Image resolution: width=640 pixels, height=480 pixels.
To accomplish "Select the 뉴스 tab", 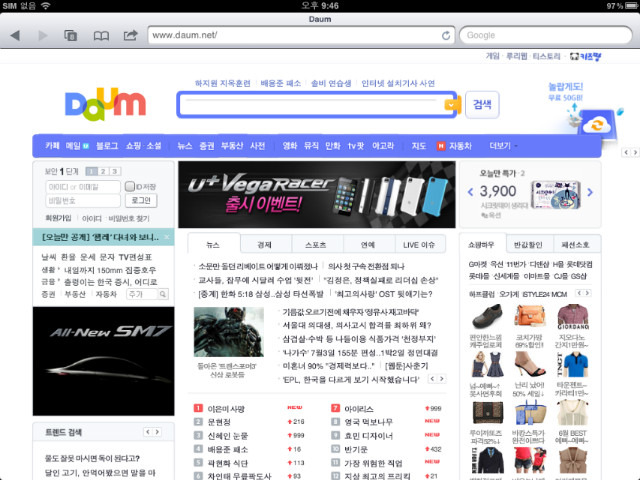I will 213,245.
